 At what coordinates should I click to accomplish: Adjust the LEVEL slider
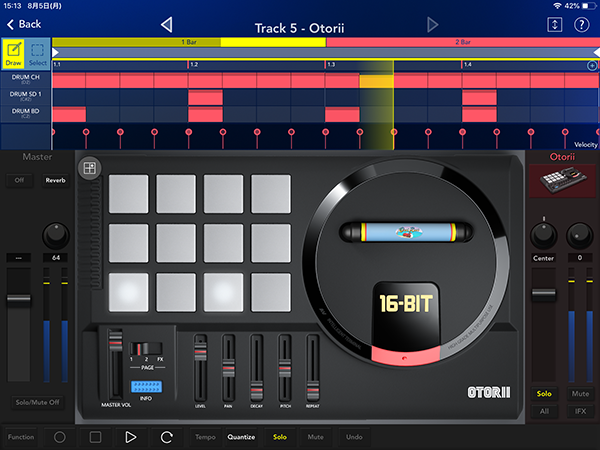(200, 351)
